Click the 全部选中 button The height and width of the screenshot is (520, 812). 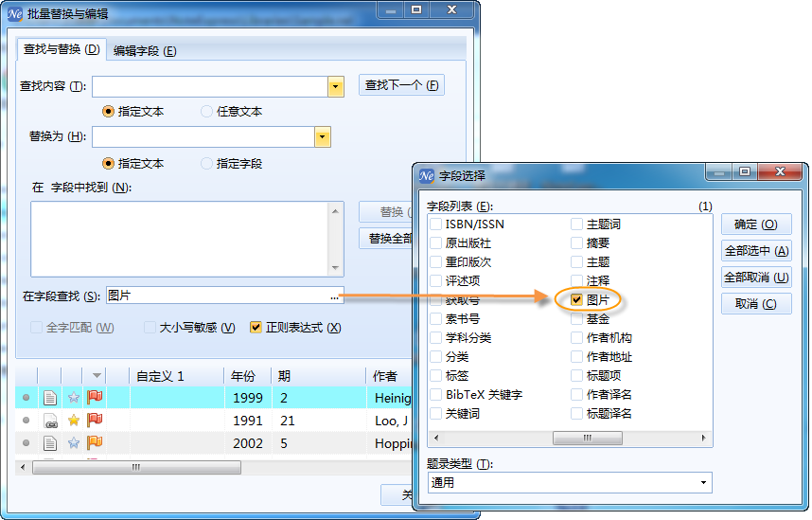pos(756,251)
